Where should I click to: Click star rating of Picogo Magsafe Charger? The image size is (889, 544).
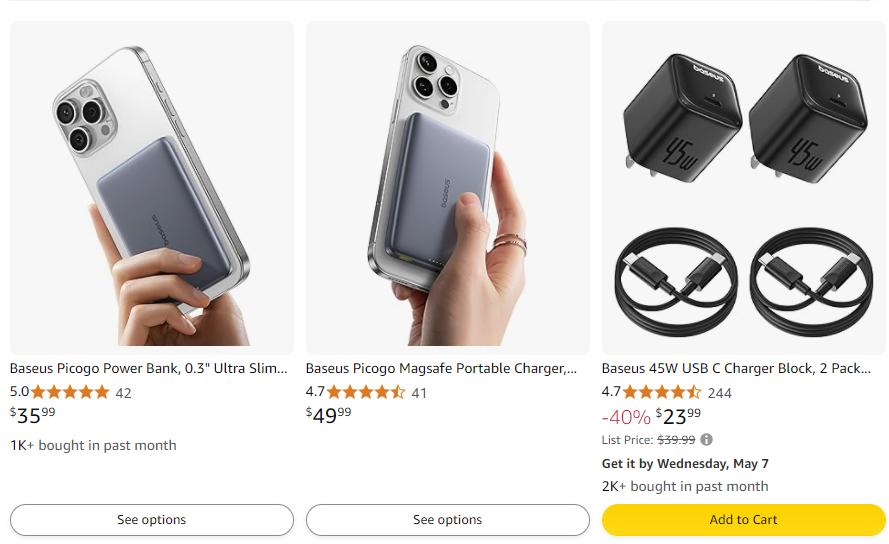(x=366, y=392)
